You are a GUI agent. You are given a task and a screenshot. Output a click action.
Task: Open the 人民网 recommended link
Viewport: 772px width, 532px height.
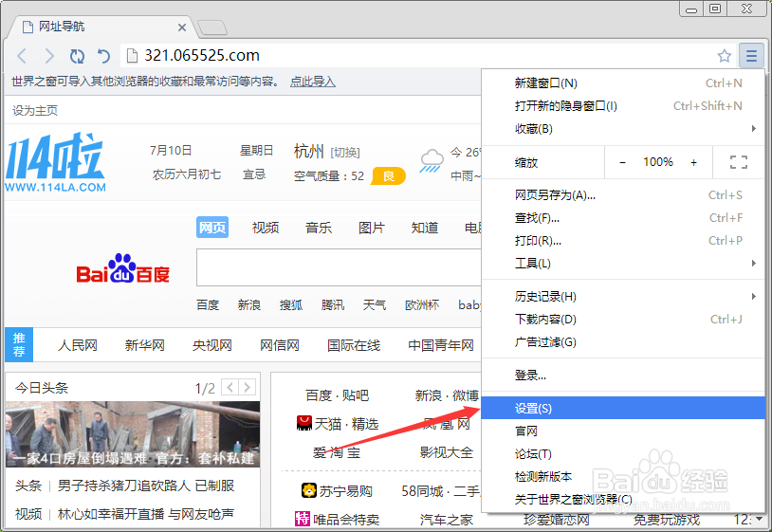click(78, 345)
